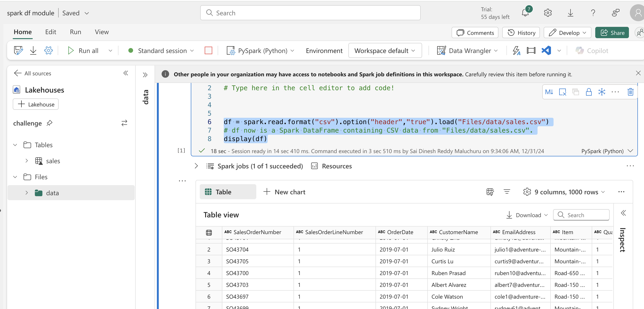Open the Run all dropdown arrow

click(x=110, y=51)
